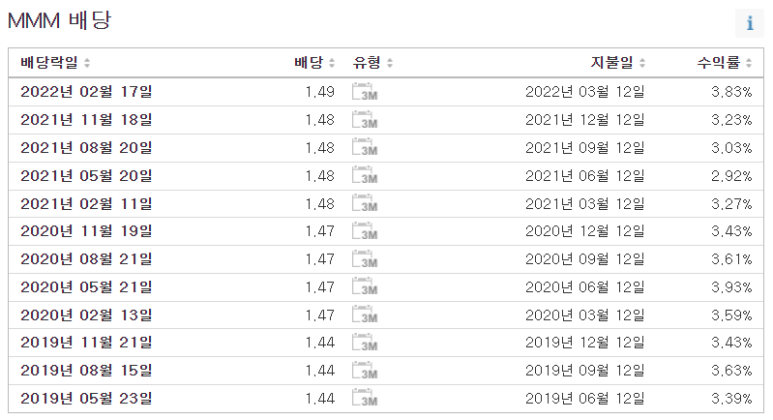Click 3M calendar icon in 2021년 08월 20일 row
Screen dimensions: 773x420
point(365,148)
